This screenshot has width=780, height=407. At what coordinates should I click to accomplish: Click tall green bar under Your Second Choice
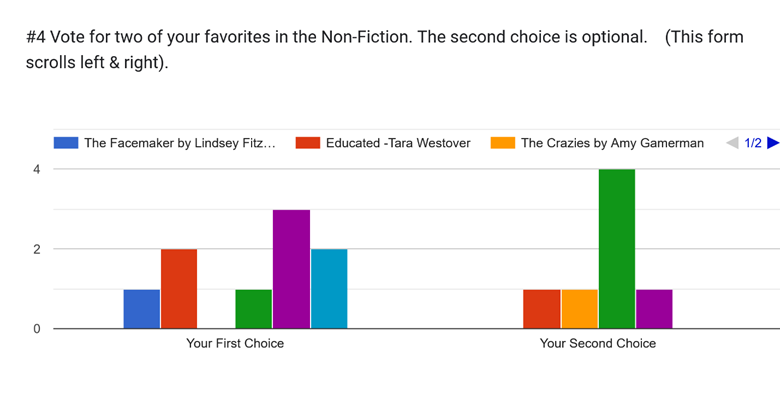616,249
